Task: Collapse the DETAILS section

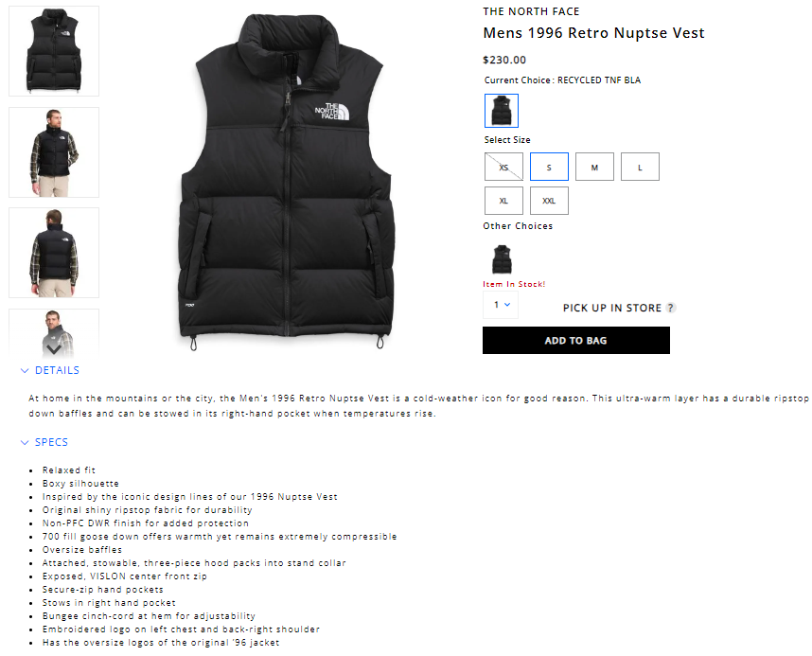Action: [x=50, y=370]
